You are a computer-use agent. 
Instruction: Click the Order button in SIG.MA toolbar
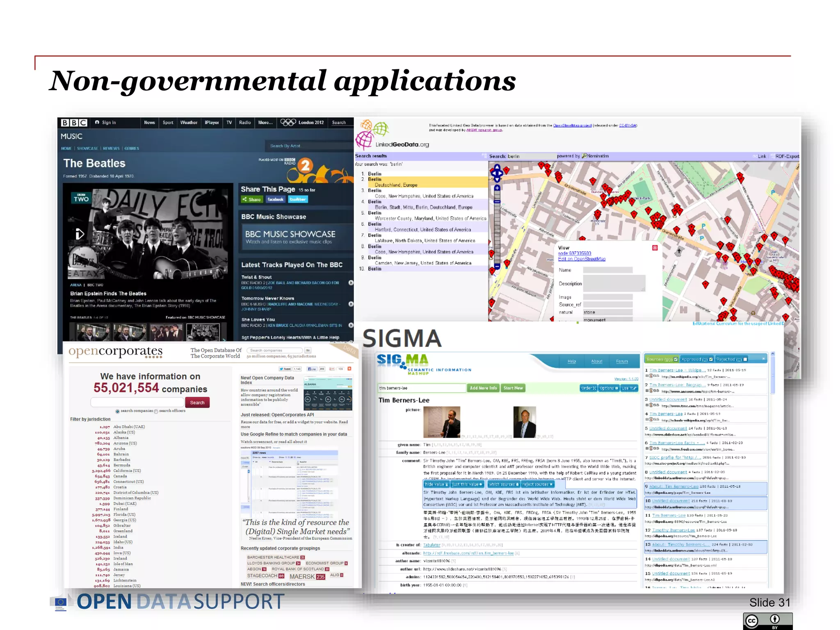589,388
